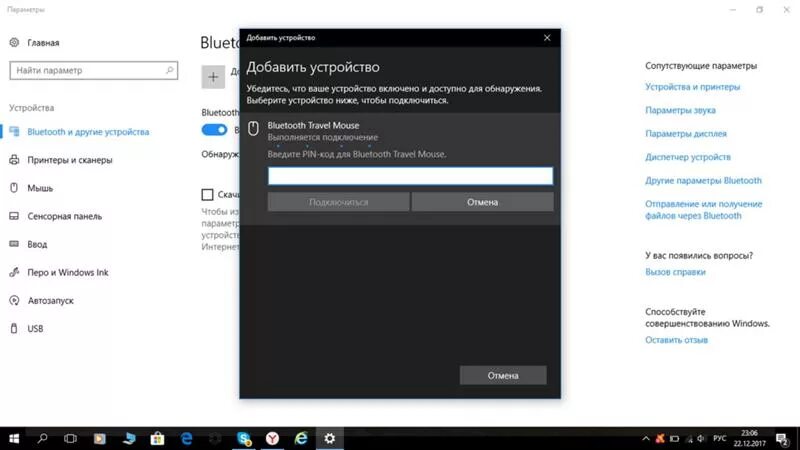The height and width of the screenshot is (450, 800).
Task: Close the Добавить устройство dialog with X
Action: click(547, 38)
